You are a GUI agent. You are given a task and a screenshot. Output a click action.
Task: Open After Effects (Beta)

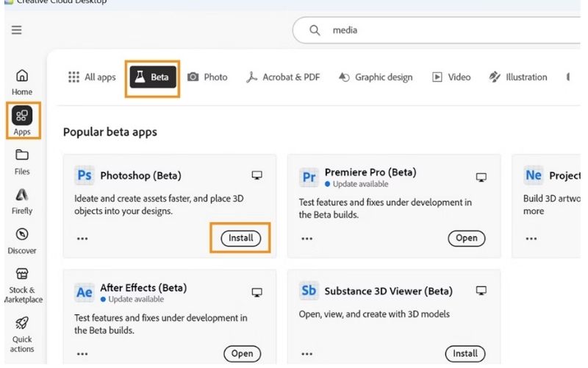tap(243, 353)
